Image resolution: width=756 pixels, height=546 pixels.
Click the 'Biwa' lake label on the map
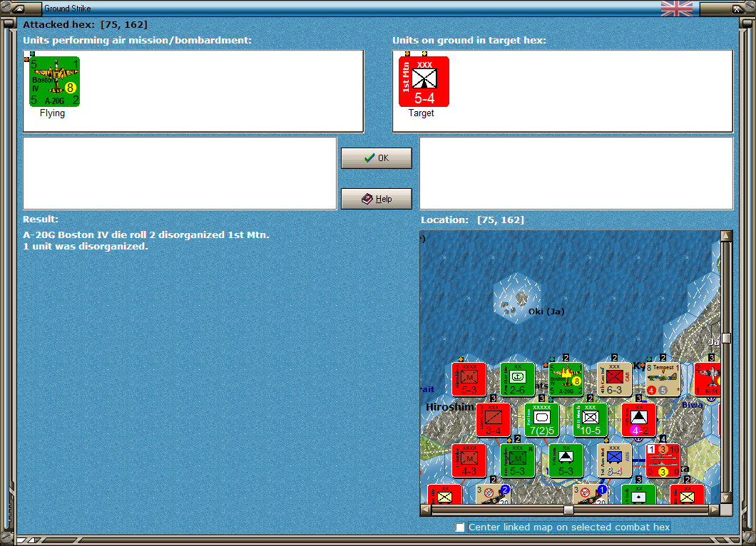coord(693,406)
